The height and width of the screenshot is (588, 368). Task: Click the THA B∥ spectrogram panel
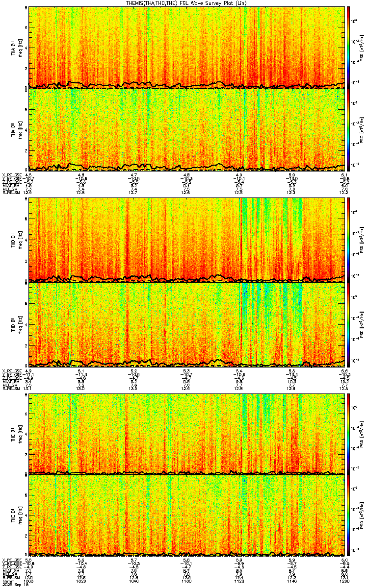(186, 129)
